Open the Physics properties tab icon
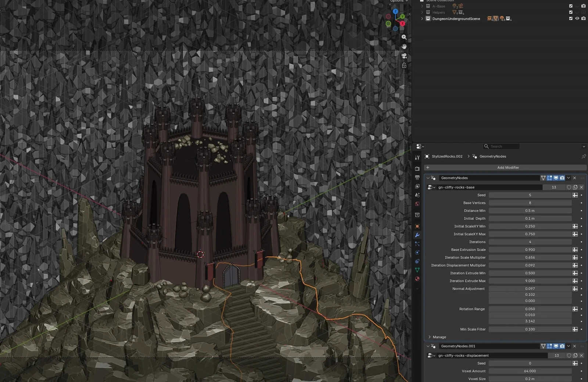The width and height of the screenshot is (588, 382). click(x=417, y=253)
